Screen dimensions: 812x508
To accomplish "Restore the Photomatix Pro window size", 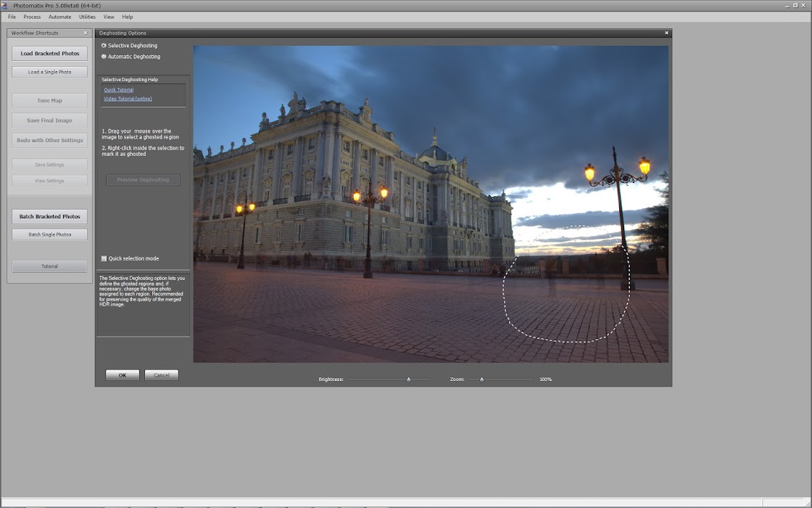I will [x=795, y=6].
